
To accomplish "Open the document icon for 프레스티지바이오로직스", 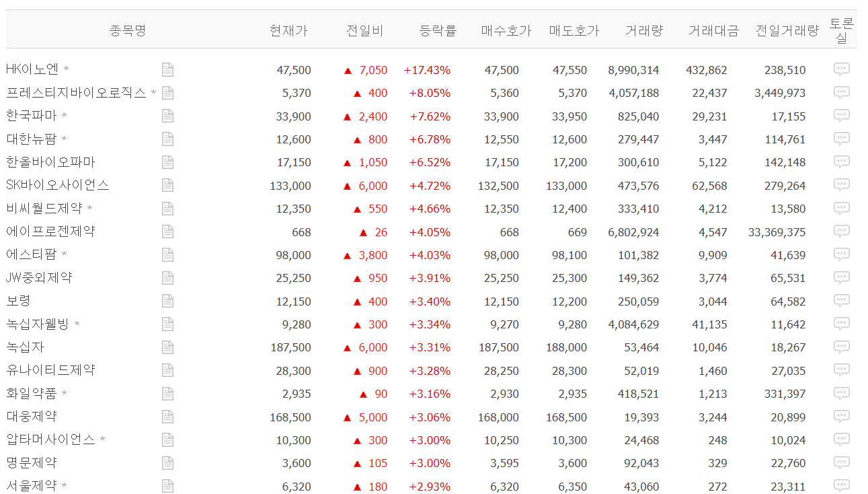I will coord(167,93).
